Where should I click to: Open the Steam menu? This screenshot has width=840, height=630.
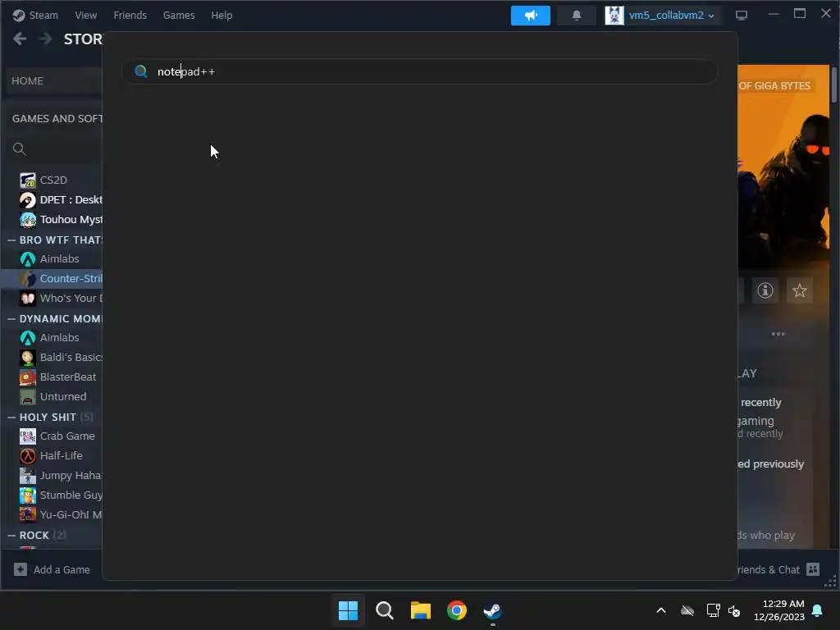(x=35, y=15)
